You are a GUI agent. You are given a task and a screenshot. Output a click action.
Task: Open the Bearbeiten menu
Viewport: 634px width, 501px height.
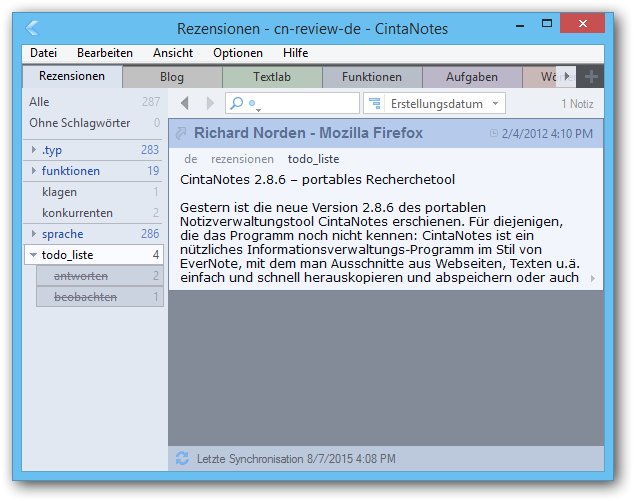[x=105, y=53]
